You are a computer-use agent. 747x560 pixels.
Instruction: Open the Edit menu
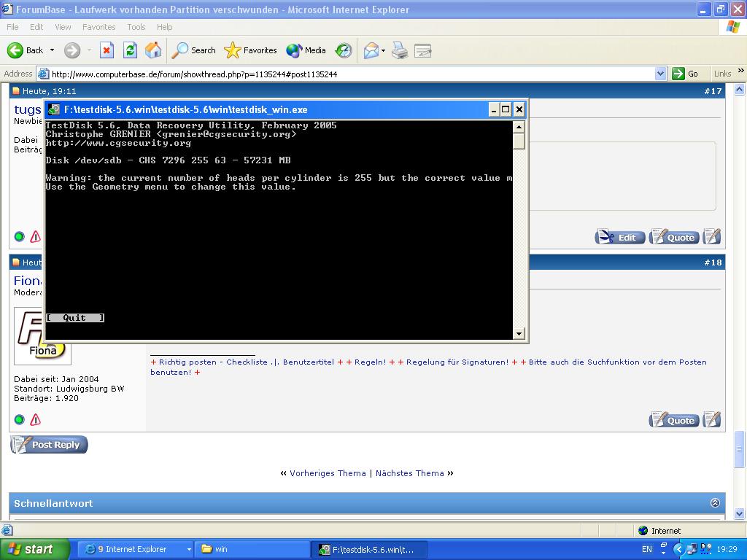point(36,27)
